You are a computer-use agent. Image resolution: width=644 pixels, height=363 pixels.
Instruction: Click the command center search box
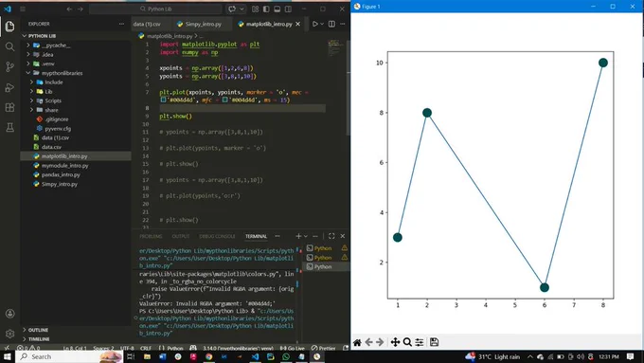155,9
